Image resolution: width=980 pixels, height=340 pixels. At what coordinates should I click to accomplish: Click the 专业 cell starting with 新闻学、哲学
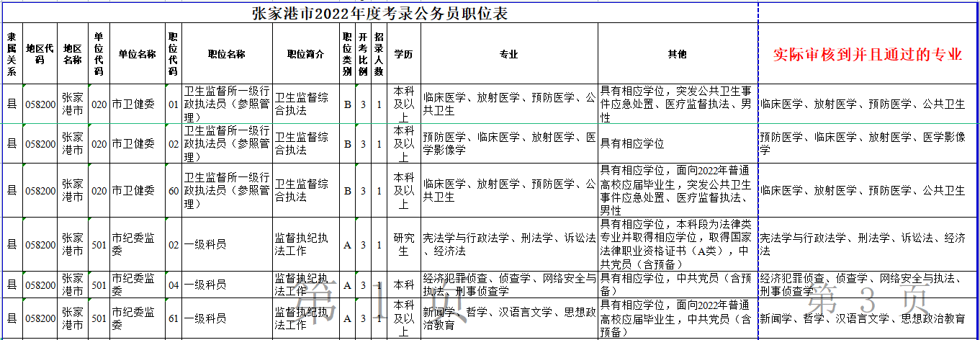509,318
